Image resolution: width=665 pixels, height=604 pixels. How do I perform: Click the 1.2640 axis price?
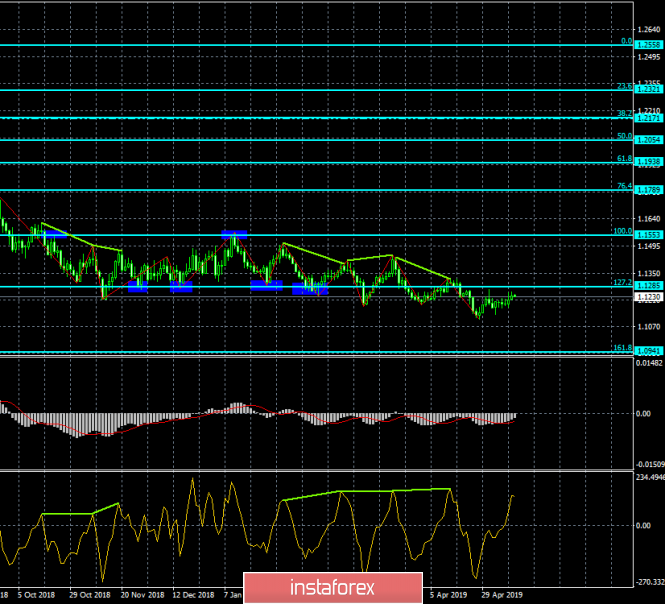[x=649, y=30]
